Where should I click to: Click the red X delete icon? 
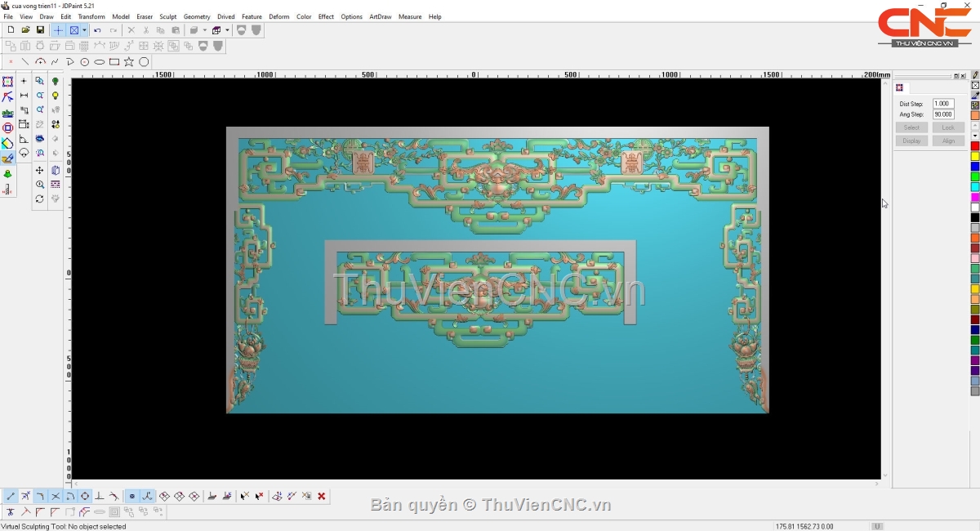coord(322,496)
